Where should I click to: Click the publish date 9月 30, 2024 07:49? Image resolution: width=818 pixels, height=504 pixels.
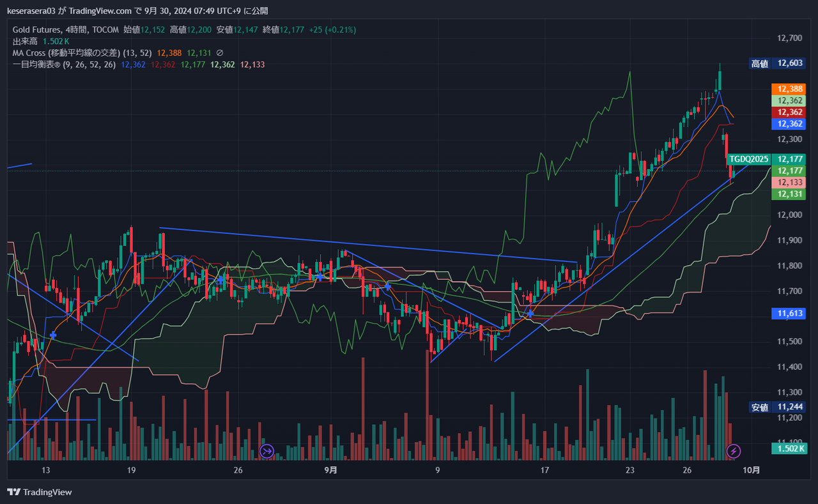tap(181, 11)
